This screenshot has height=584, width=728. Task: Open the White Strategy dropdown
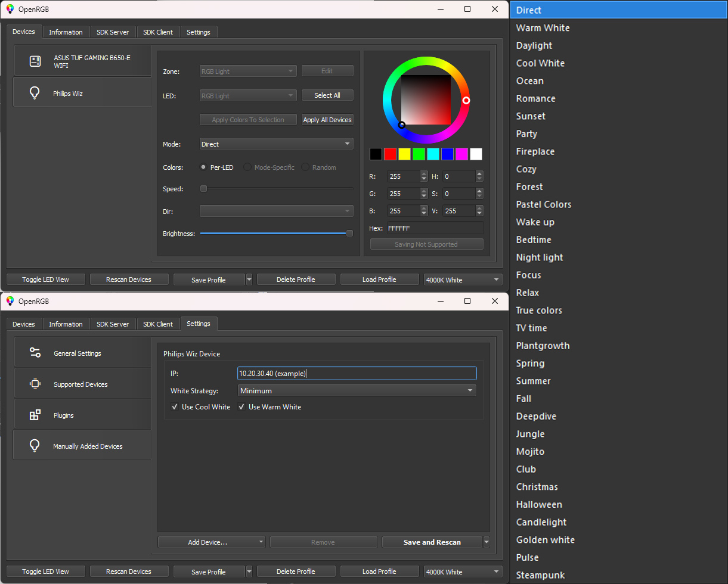(x=357, y=391)
